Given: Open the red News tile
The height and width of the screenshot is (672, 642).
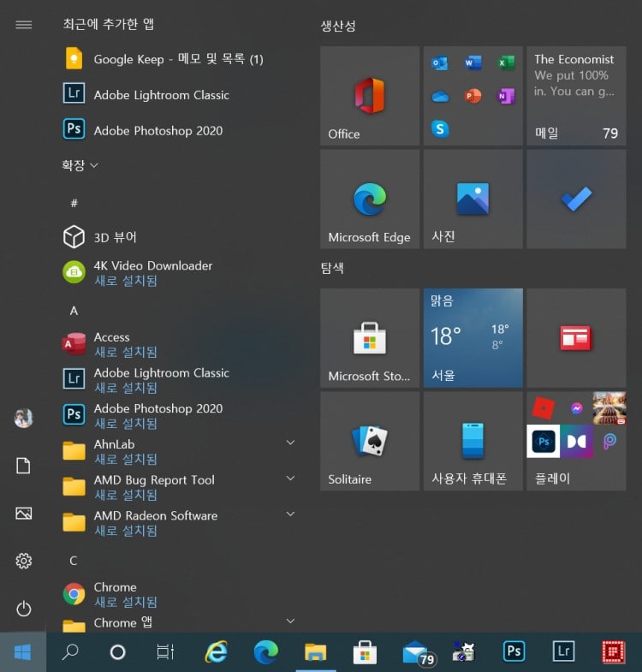Looking at the screenshot, I should coord(576,338).
